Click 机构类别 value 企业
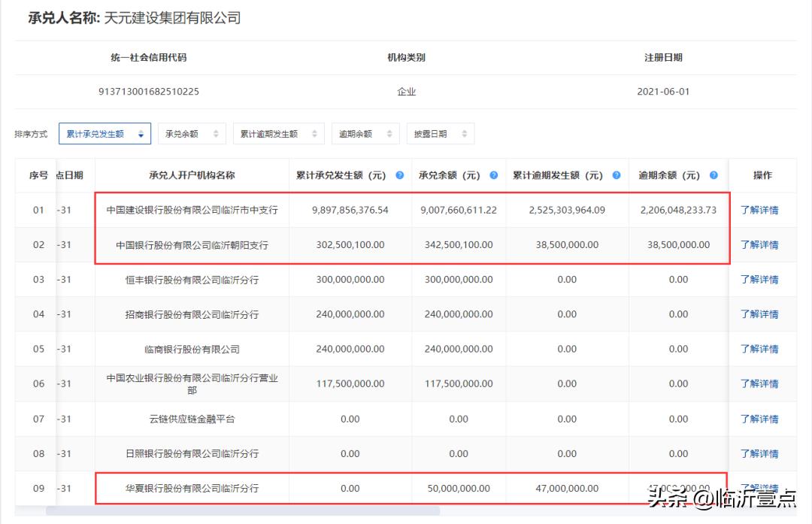 [406, 92]
